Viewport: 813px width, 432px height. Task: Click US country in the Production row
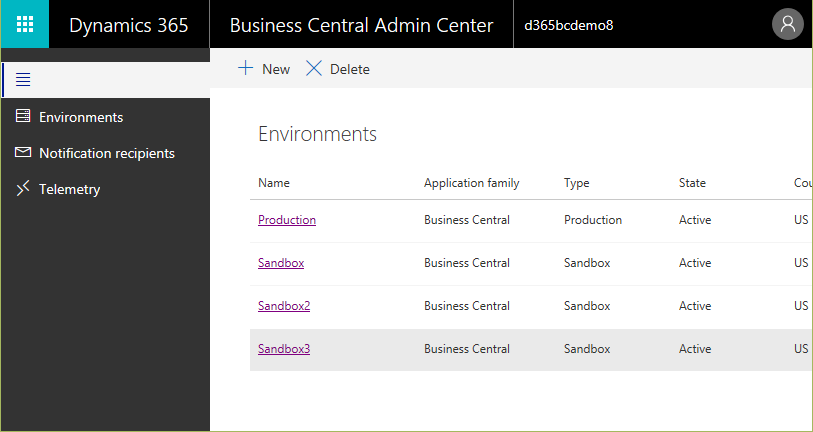pyautogui.click(x=801, y=220)
